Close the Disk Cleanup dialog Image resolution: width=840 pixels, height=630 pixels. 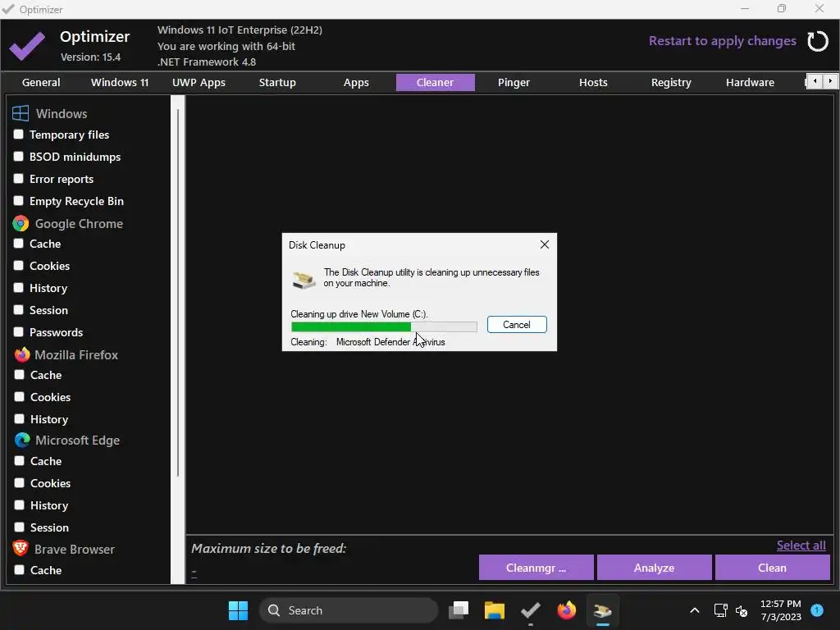[545, 244]
